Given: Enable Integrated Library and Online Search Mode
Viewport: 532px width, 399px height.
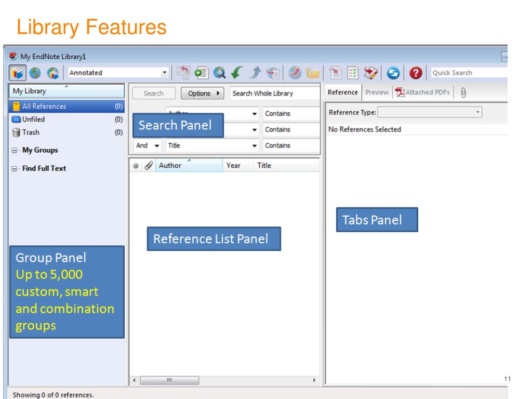Looking at the screenshot, I should (52, 73).
